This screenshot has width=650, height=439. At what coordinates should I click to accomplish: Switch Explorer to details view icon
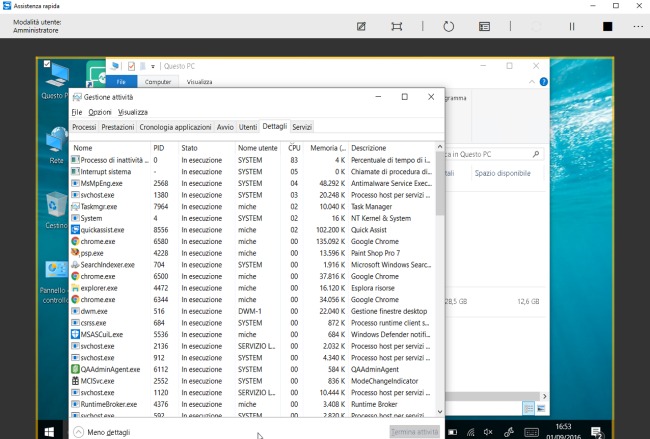click(529, 409)
